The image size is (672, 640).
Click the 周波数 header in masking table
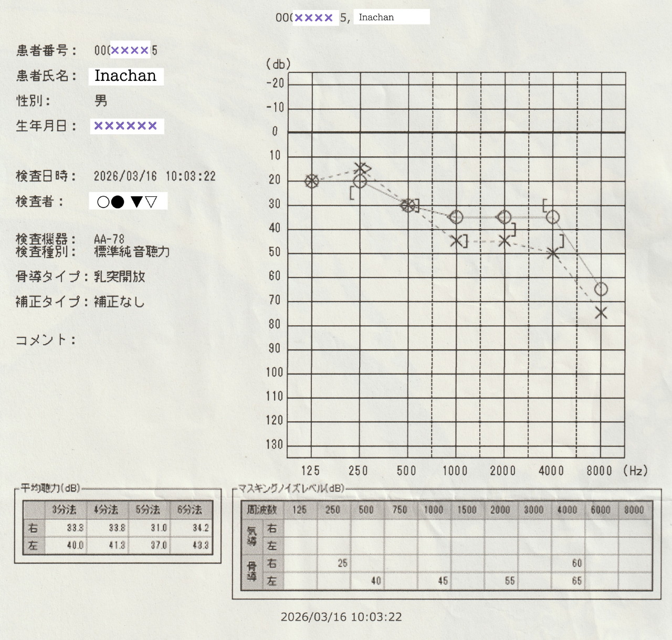coord(261,509)
